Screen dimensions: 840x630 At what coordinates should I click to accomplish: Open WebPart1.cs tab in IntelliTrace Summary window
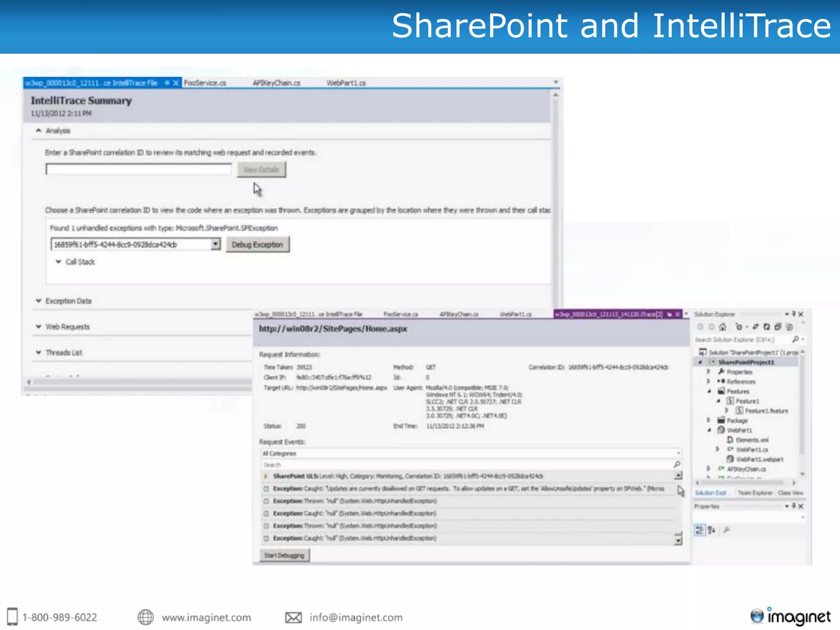(346, 83)
